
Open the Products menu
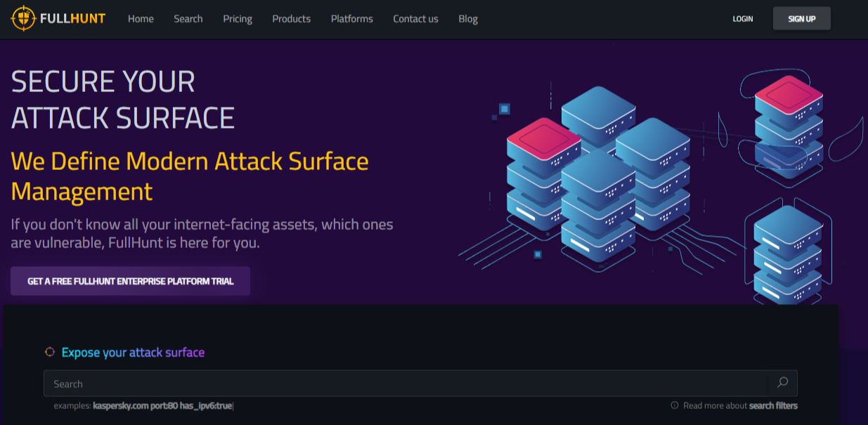coord(292,19)
